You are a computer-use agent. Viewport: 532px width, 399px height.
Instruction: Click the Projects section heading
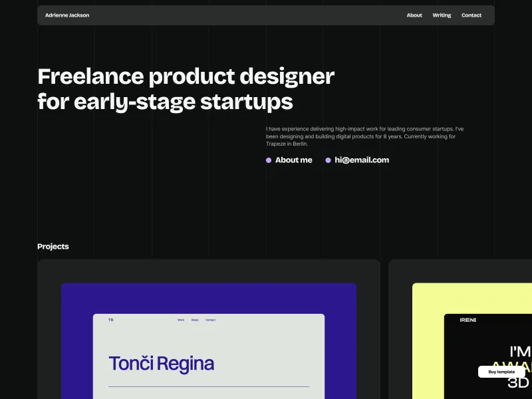coord(53,246)
